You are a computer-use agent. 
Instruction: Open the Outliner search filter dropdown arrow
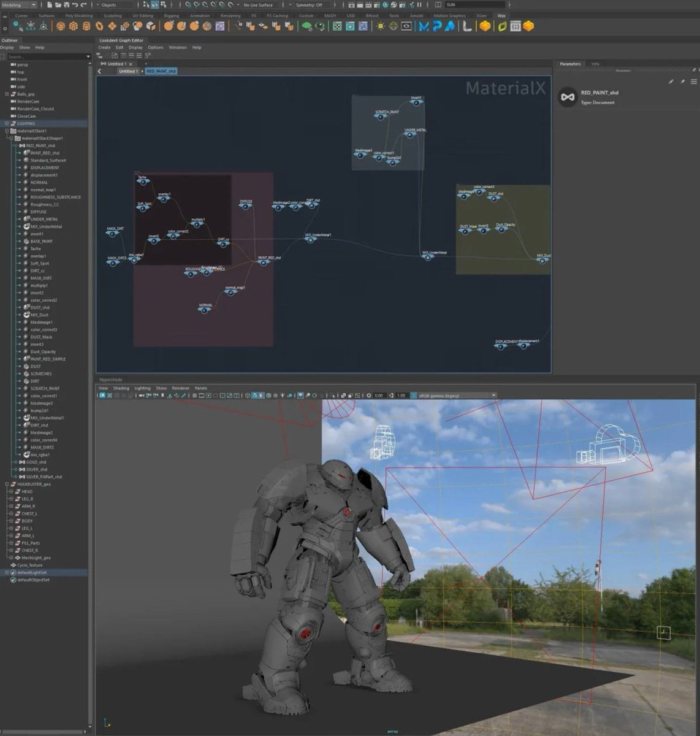pos(88,57)
